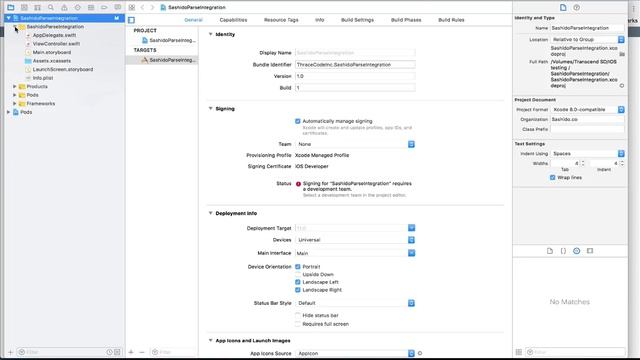The image size is (640, 360).
Task: Remove the target with the minus button
Action: (x=142, y=352)
